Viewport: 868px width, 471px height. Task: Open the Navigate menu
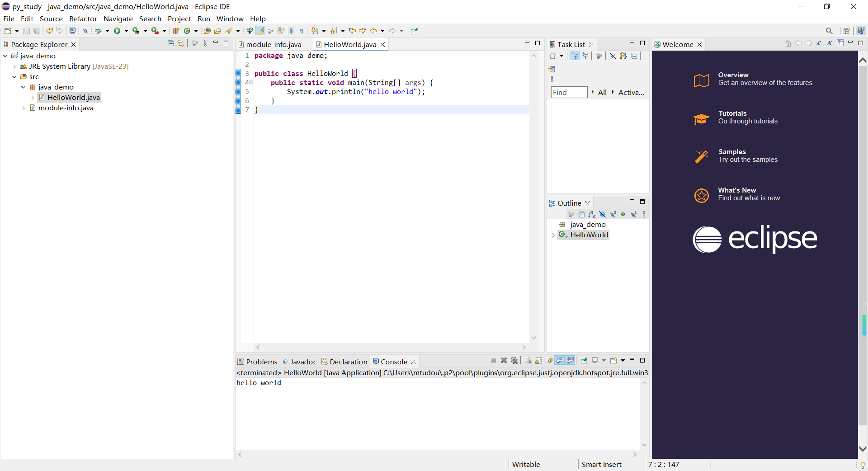coord(118,19)
